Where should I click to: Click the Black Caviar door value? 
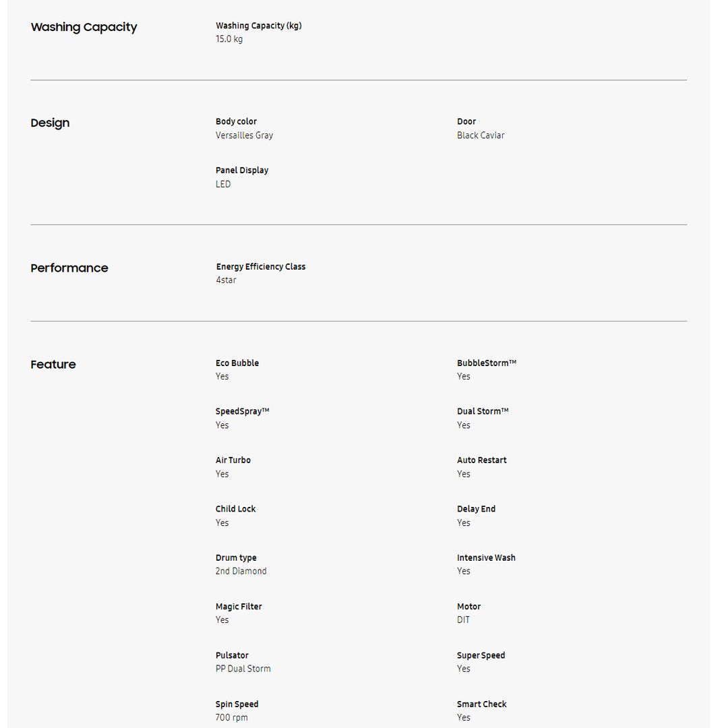pos(481,135)
